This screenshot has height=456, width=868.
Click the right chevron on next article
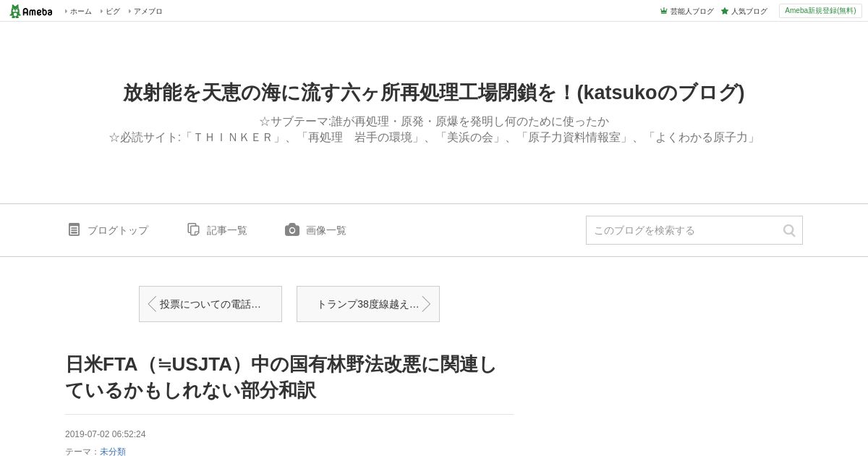[426, 304]
